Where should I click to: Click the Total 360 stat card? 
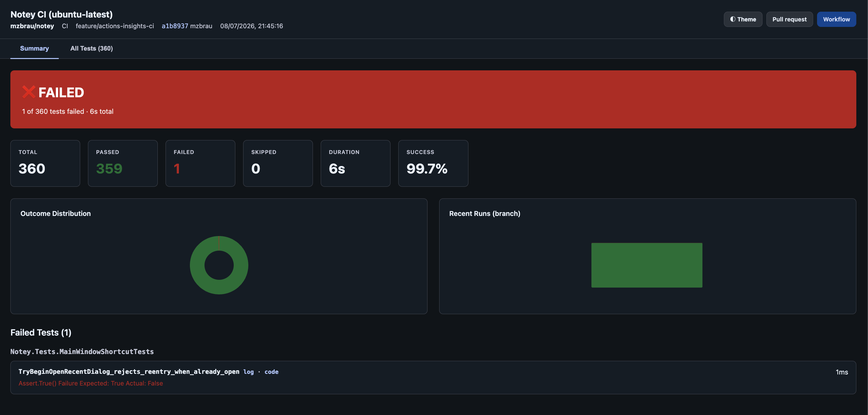tap(45, 163)
